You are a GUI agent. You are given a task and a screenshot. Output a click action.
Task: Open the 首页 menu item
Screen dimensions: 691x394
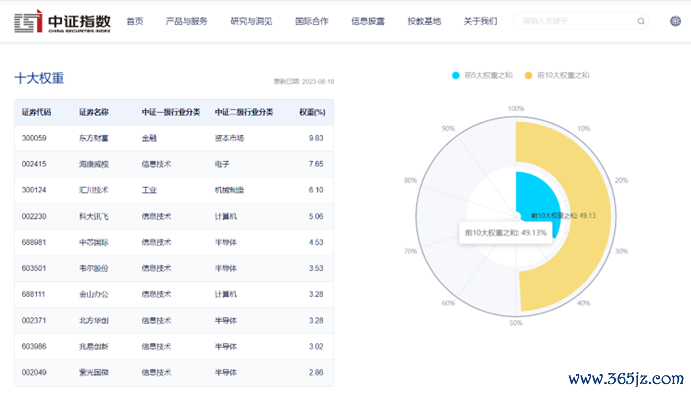point(135,21)
